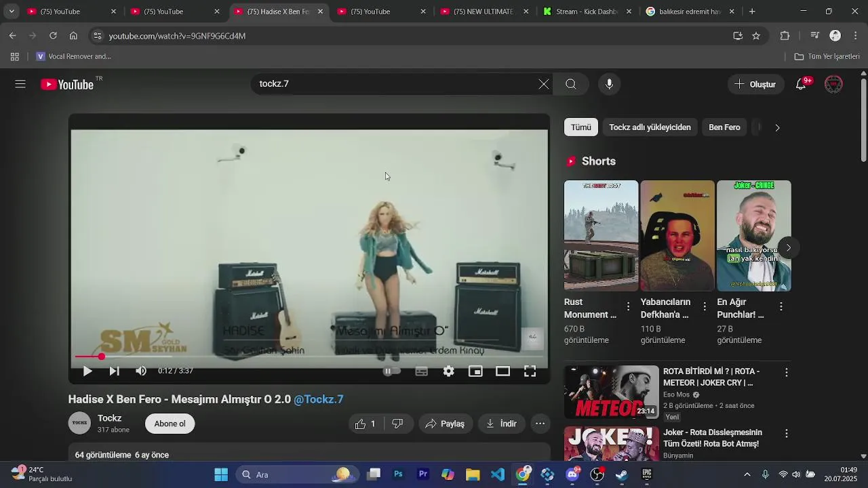Switch to theater mode
This screenshot has height=488, width=868.
tap(502, 371)
